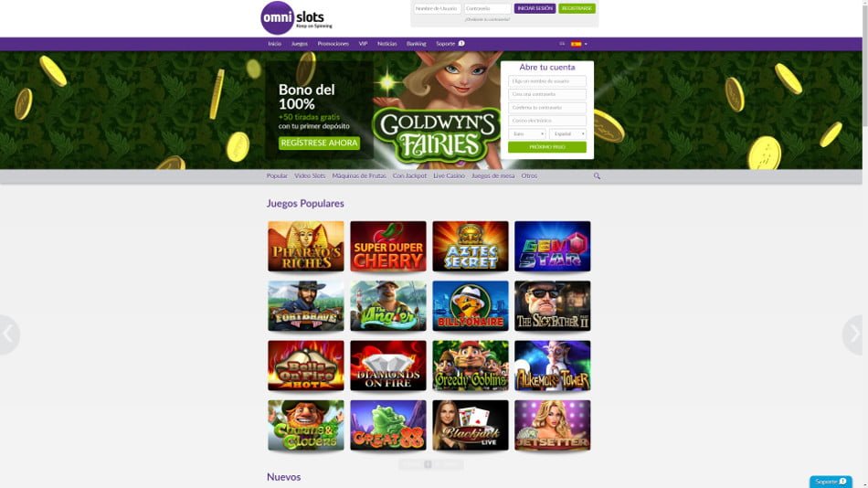Select the Video Slots category tab
The width and height of the screenshot is (868, 488).
tap(310, 175)
